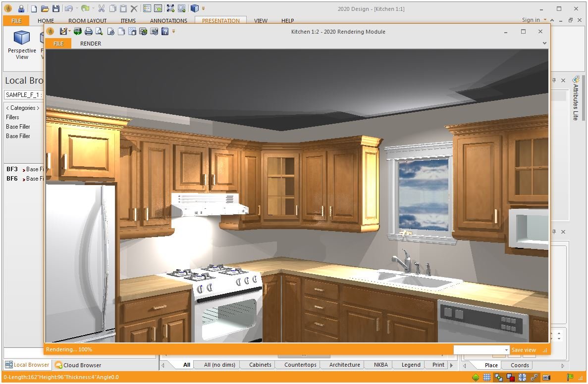Toggle the red and blue overlap squares button
The width and height of the screenshot is (588, 384).
click(510, 377)
